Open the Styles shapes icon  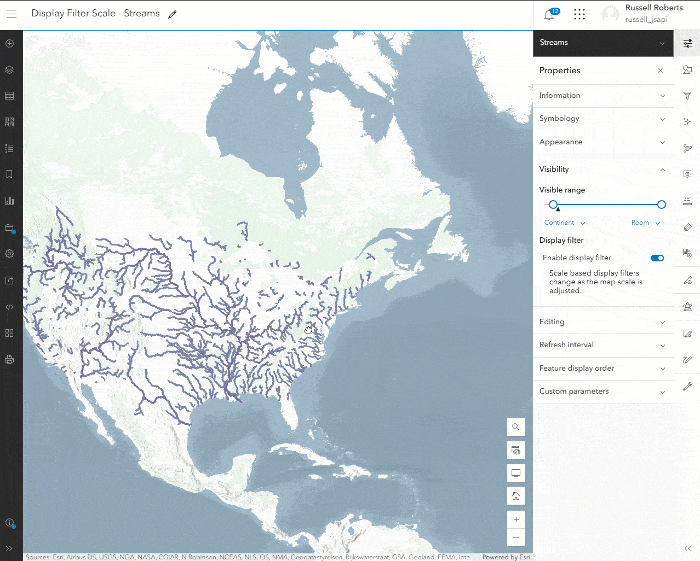688,70
